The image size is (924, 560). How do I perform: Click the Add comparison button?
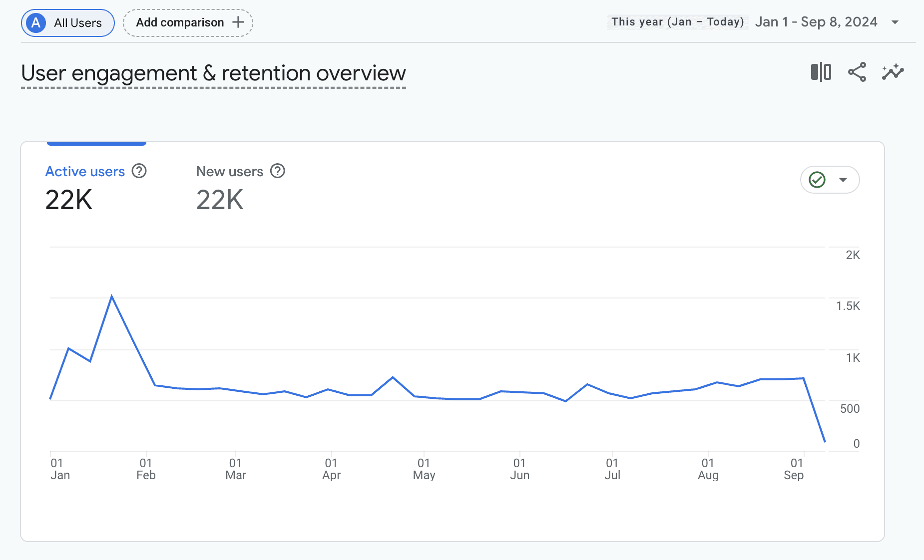click(x=188, y=23)
